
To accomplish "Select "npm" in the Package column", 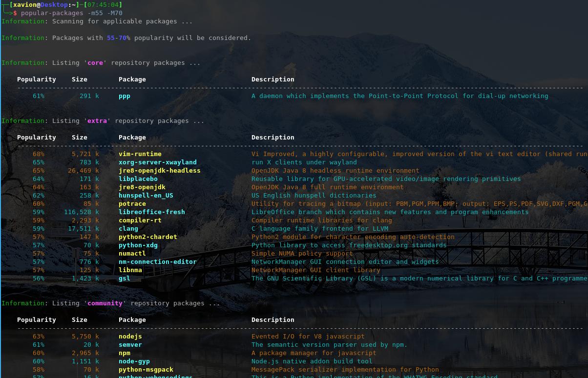I will pos(125,353).
